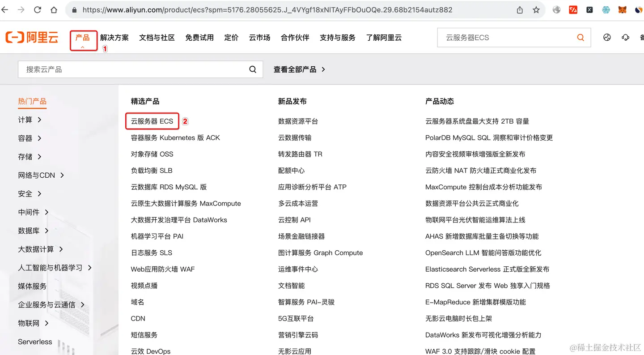Screen dimensions: 644x355
Task: Open 云数据库 RDS MySQL 版 link
Action: 169,187
